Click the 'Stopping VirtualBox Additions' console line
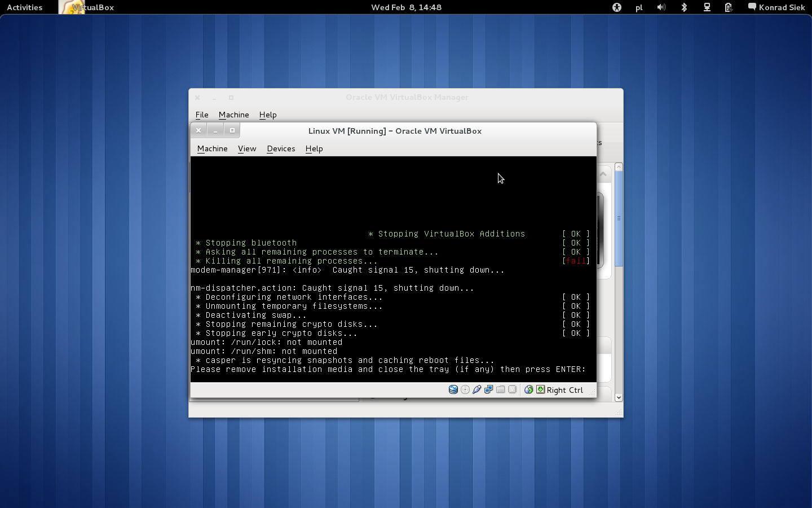Viewport: 812px width, 508px height. [x=447, y=234]
